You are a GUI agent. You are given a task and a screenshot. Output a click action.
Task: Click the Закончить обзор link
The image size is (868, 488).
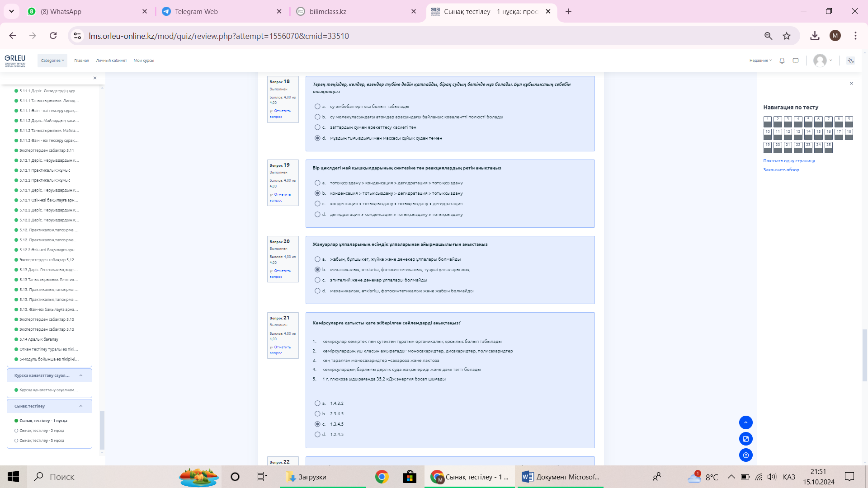pyautogui.click(x=781, y=170)
